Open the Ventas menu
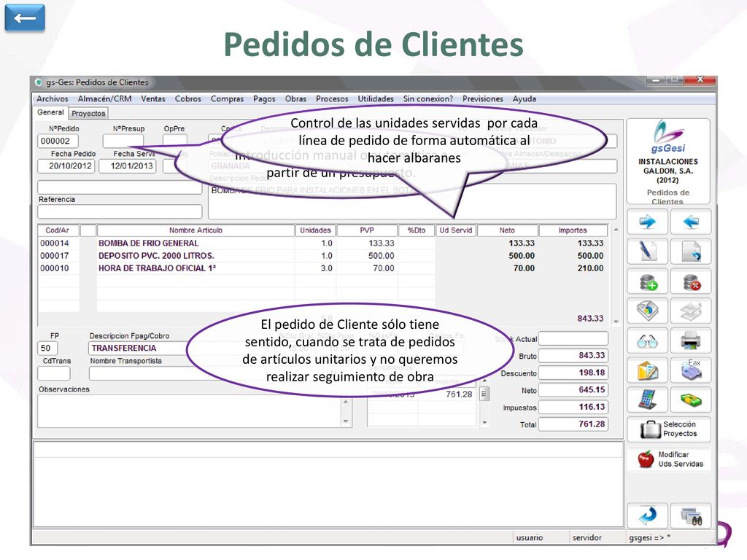This screenshot has height=560, width=747. [153, 98]
